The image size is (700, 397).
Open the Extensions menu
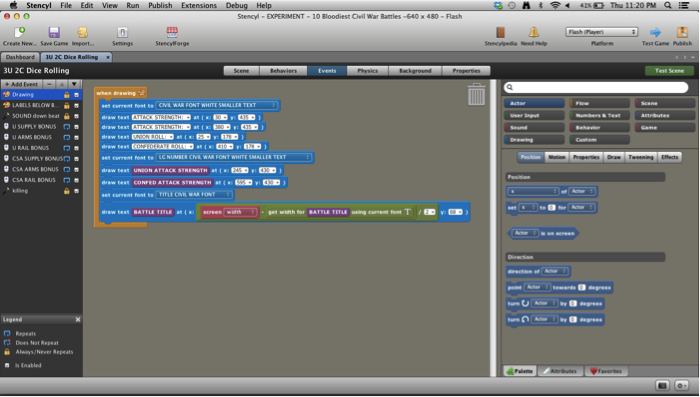coord(199,5)
